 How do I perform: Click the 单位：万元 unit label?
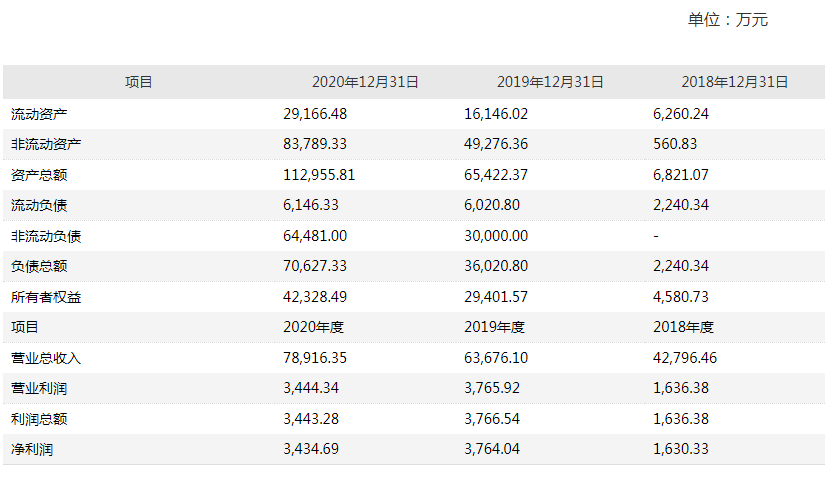(x=727, y=20)
